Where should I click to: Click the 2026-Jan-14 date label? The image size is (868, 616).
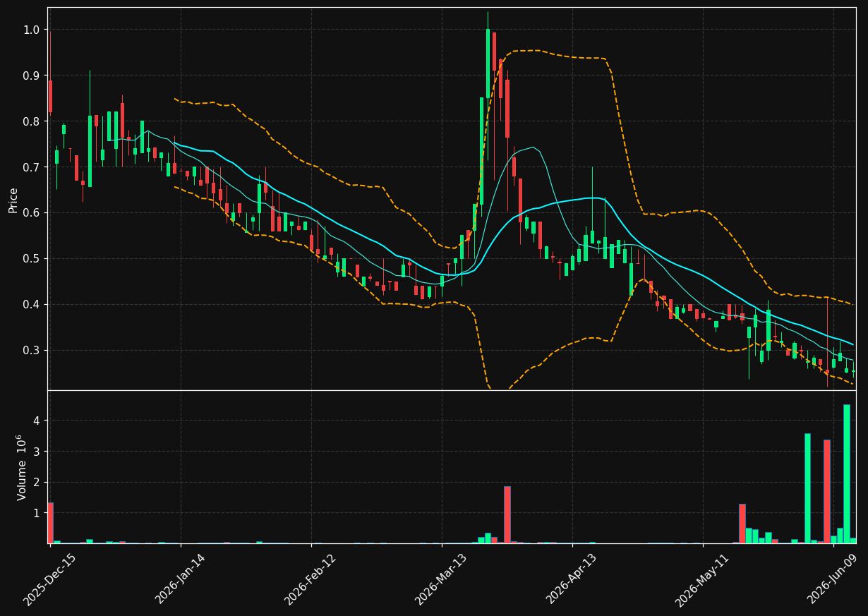(x=179, y=579)
